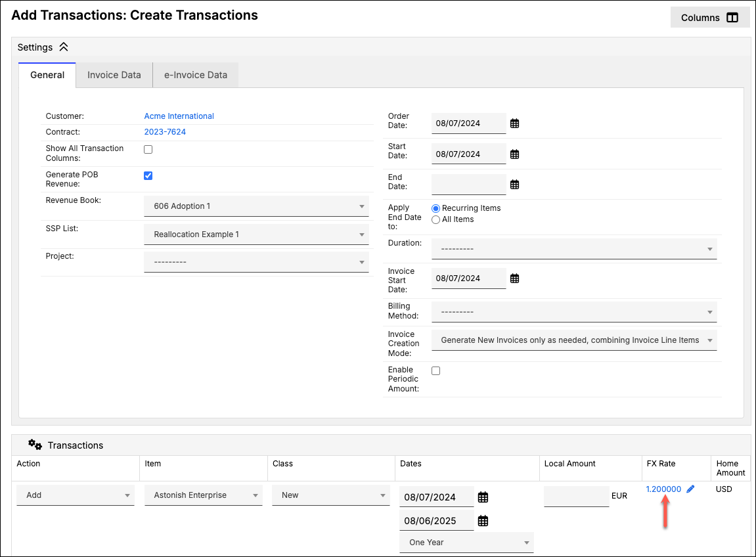The height and width of the screenshot is (557, 756).
Task: Open Invoice Creation Mode dropdown
Action: [574, 340]
